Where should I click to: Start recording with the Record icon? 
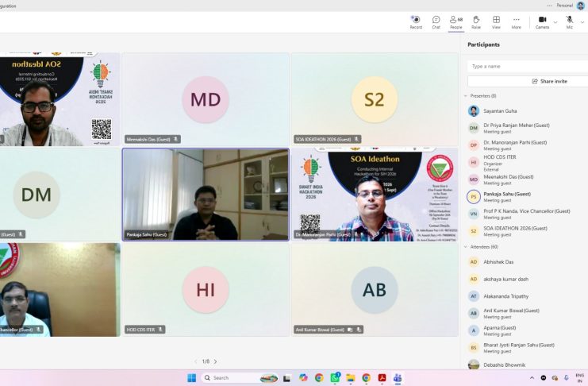pos(416,22)
